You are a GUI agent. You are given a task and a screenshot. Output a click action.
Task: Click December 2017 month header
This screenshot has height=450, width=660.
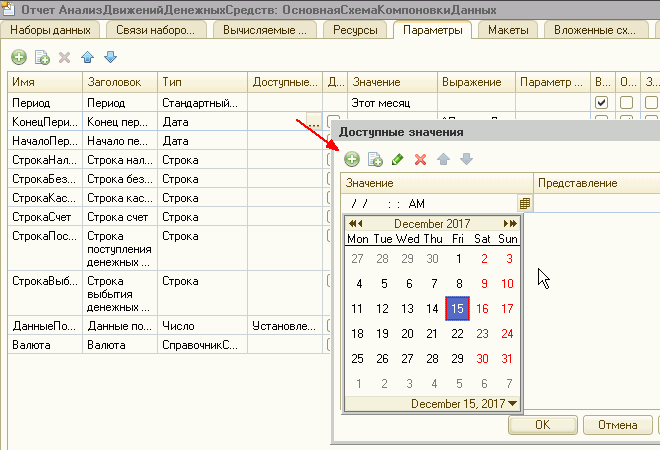pyautogui.click(x=432, y=224)
